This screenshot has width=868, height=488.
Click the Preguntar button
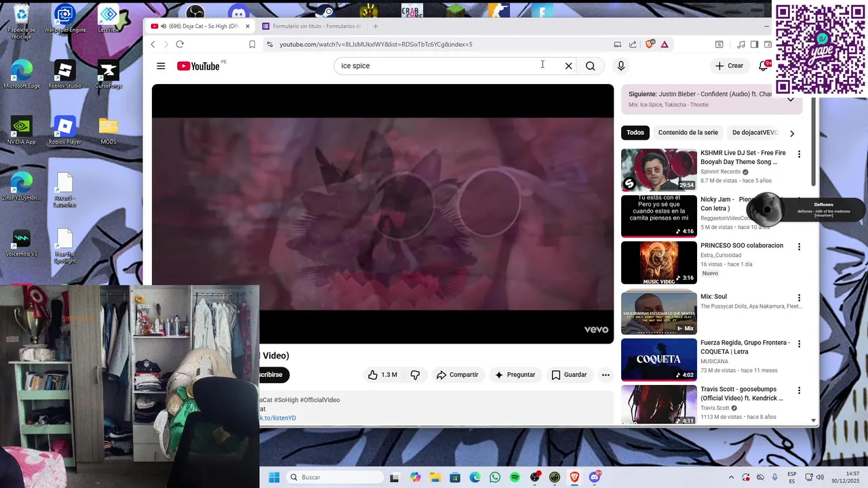[515, 375]
